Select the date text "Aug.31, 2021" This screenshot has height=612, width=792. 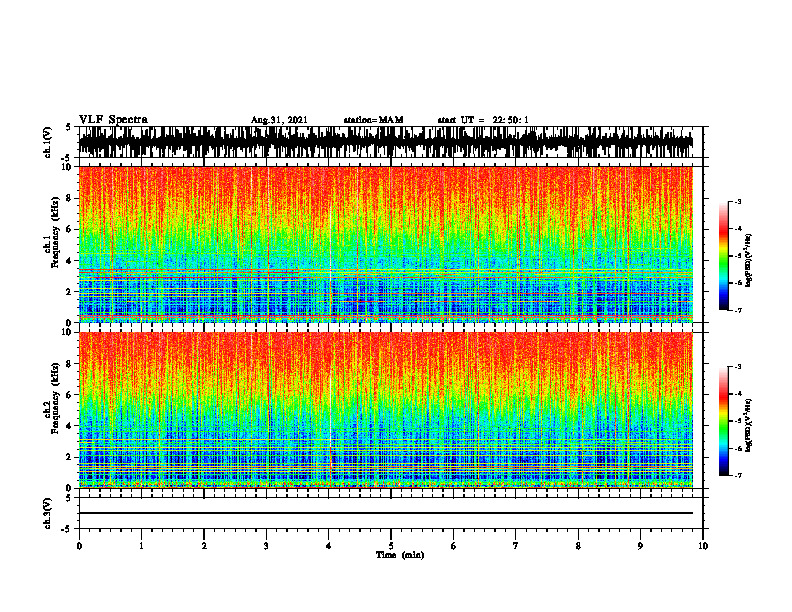[279, 120]
